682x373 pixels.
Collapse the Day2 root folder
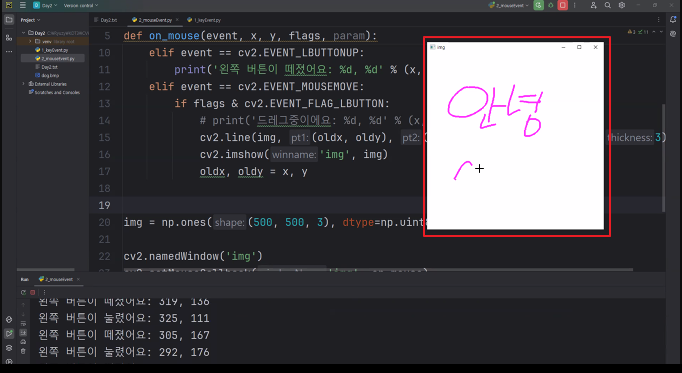pos(23,33)
